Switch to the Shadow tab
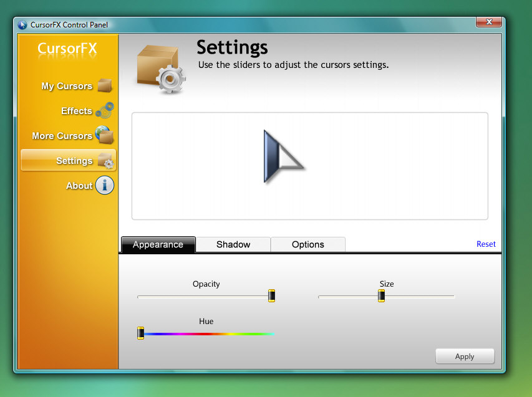This screenshot has width=532, height=397. click(x=233, y=244)
